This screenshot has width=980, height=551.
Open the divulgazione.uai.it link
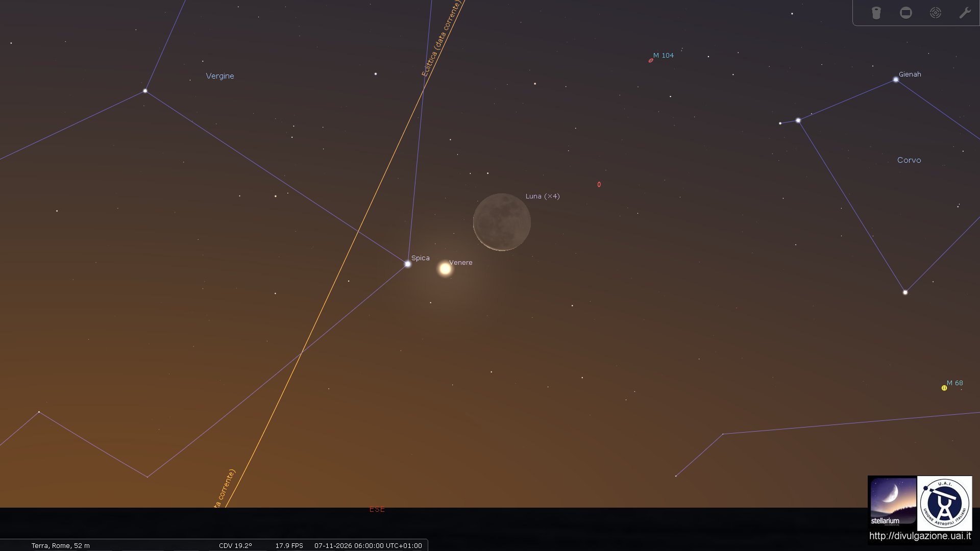point(920,536)
